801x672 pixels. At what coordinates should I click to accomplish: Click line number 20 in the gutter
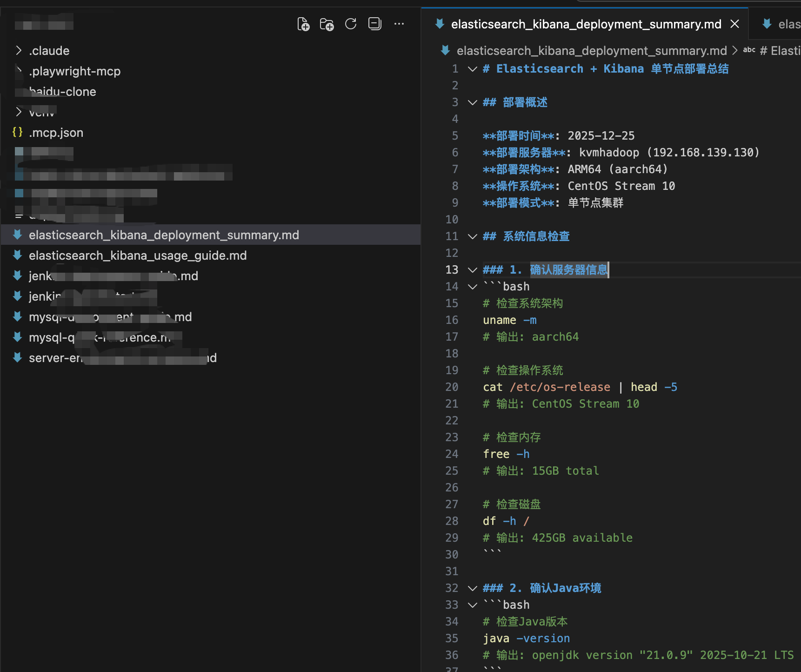tap(452, 387)
